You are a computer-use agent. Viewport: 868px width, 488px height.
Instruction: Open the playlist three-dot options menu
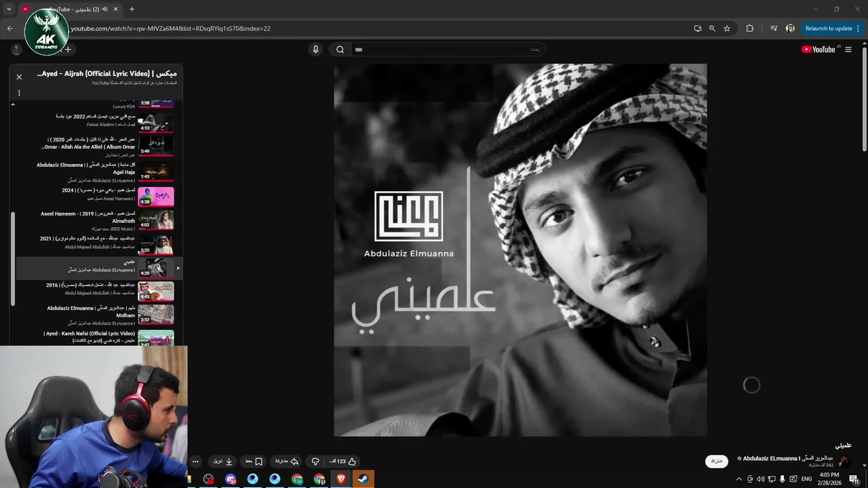[19, 93]
